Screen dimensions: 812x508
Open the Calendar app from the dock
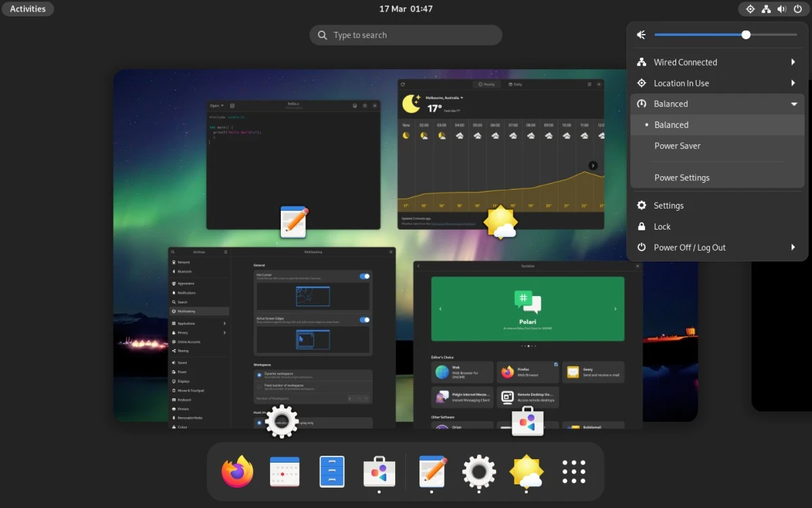tap(284, 471)
